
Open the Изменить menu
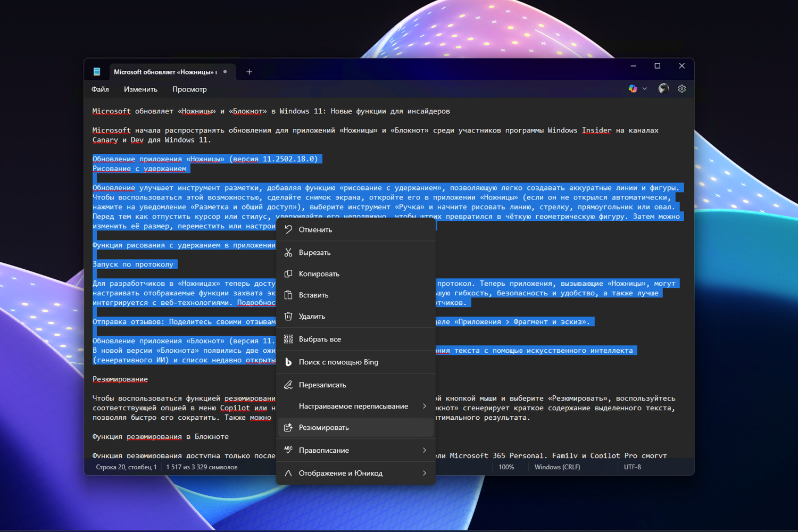coord(140,89)
